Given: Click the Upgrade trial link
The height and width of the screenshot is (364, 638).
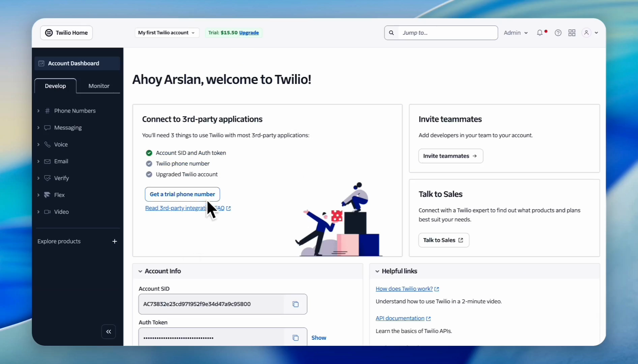Looking at the screenshot, I should tap(249, 33).
